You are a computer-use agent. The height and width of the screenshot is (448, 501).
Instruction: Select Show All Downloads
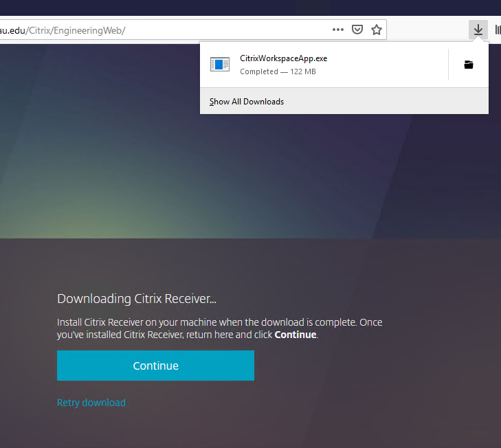point(247,102)
